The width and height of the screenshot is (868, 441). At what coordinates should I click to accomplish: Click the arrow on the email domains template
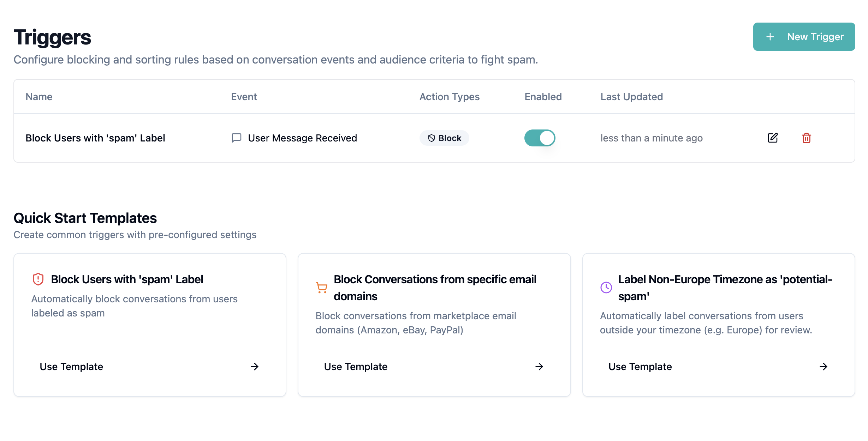coord(539,367)
